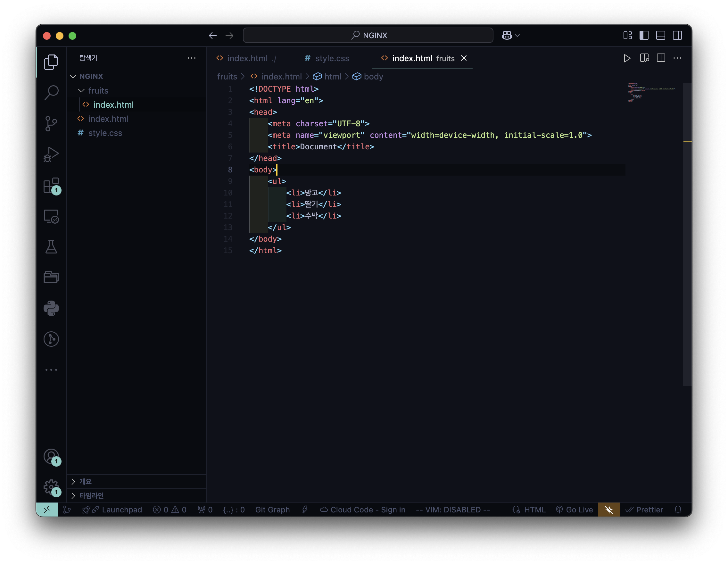The width and height of the screenshot is (728, 564).
Task: Click the editor vertical scrollbar
Action: 687,233
